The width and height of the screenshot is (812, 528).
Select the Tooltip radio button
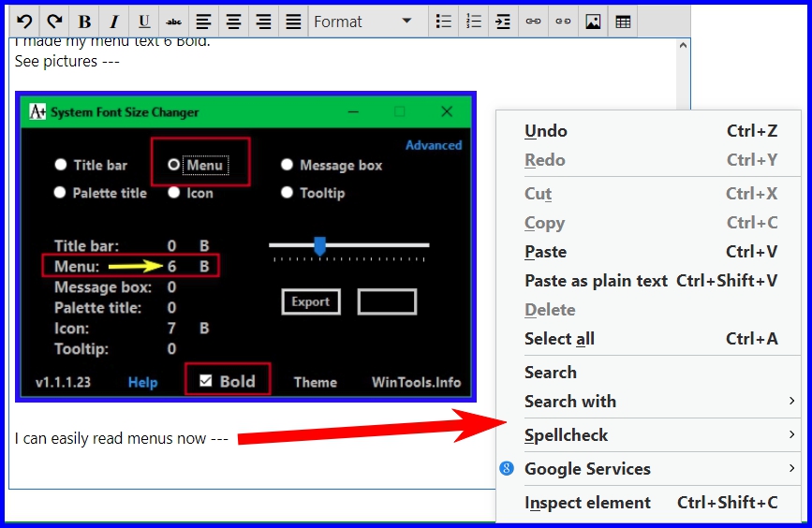(x=287, y=193)
